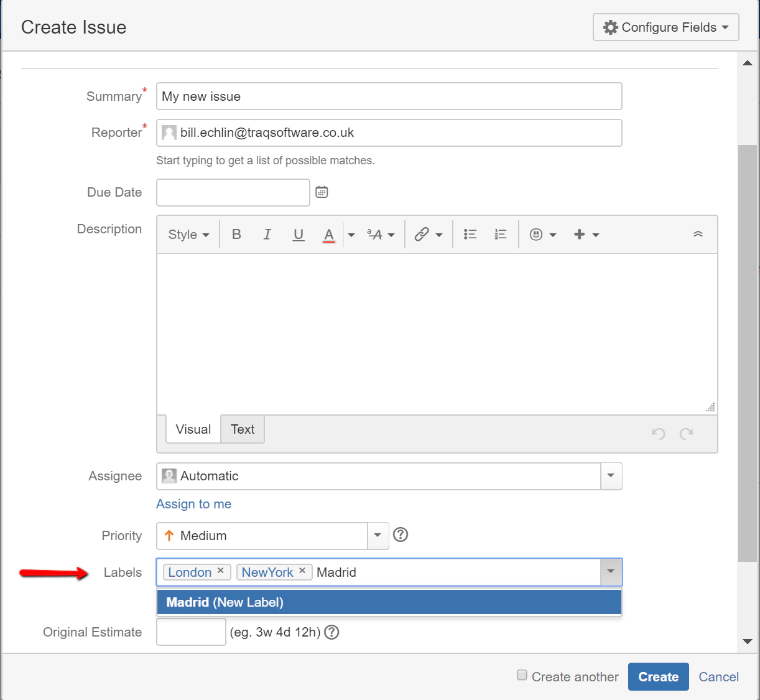Apply italic formatting in the description editor
Screen dimensions: 760x700
[x=267, y=235]
